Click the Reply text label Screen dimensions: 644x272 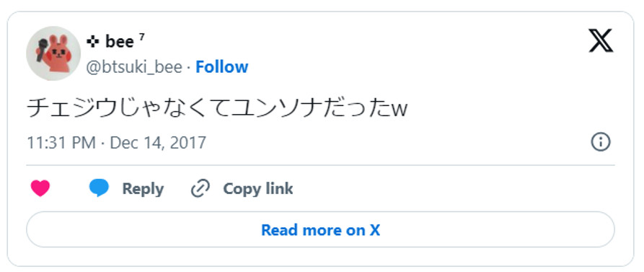143,189
